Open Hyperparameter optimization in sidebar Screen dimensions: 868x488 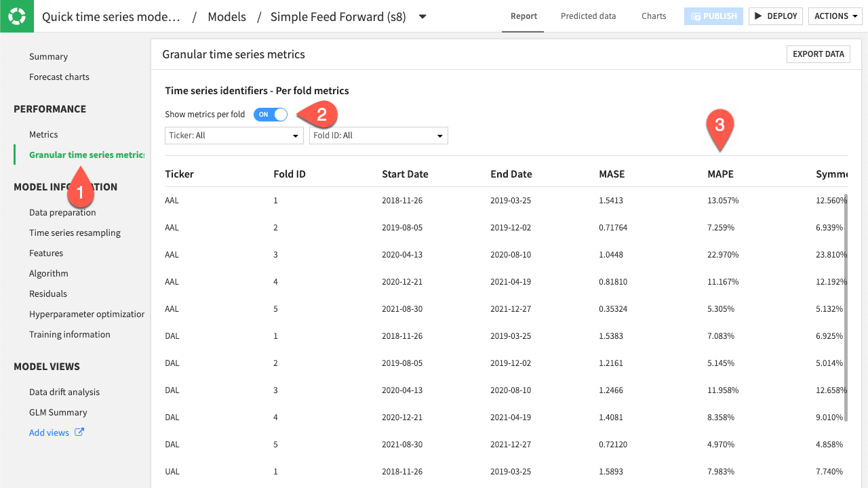[87, 314]
